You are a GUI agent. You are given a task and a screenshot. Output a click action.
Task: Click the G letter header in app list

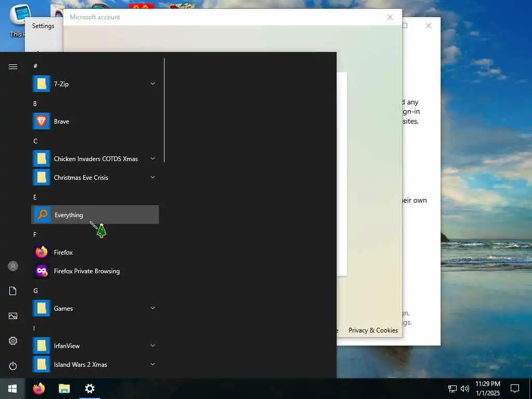tap(36, 291)
